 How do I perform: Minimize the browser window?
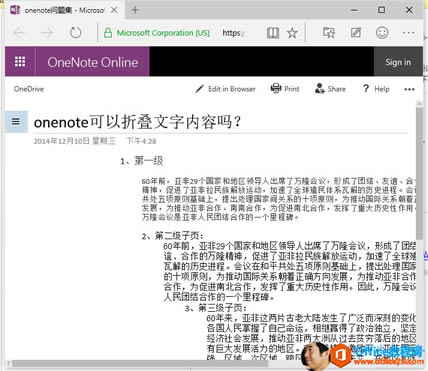point(354,10)
